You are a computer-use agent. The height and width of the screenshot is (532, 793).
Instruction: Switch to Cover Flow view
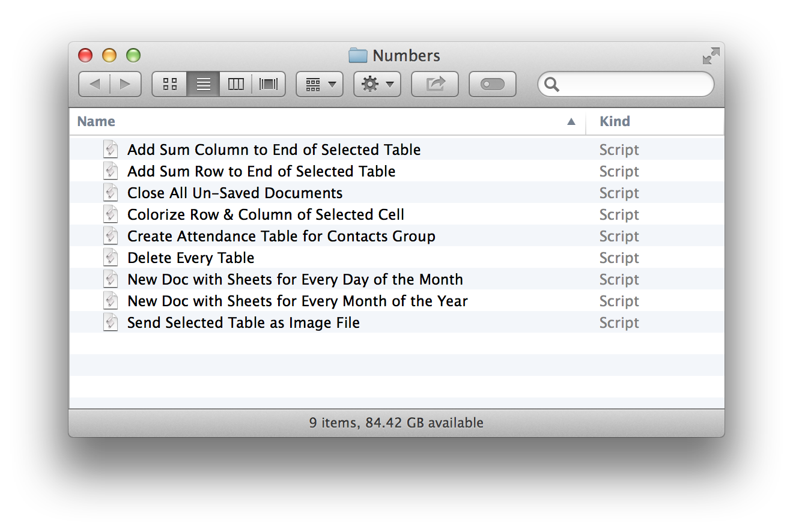tap(268, 84)
